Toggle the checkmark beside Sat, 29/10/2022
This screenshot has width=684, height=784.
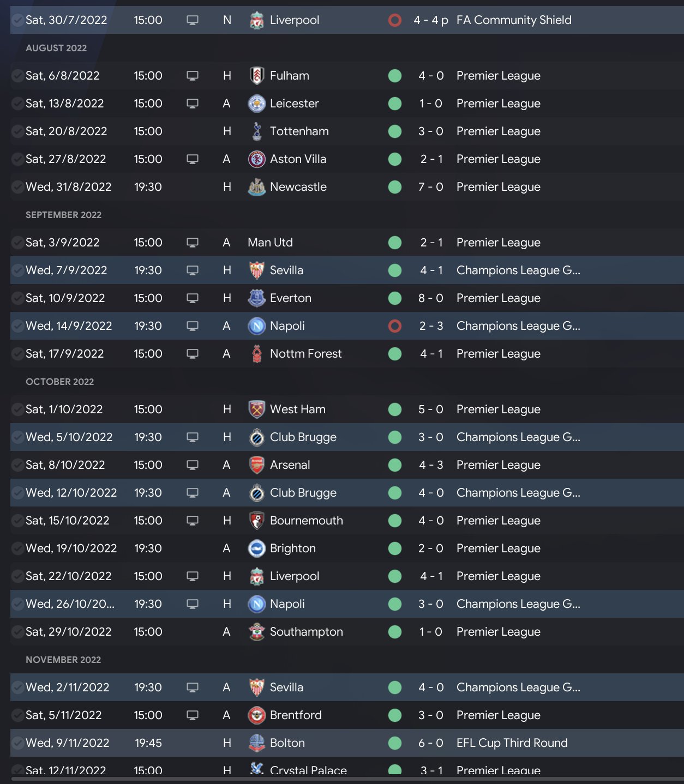(17, 632)
